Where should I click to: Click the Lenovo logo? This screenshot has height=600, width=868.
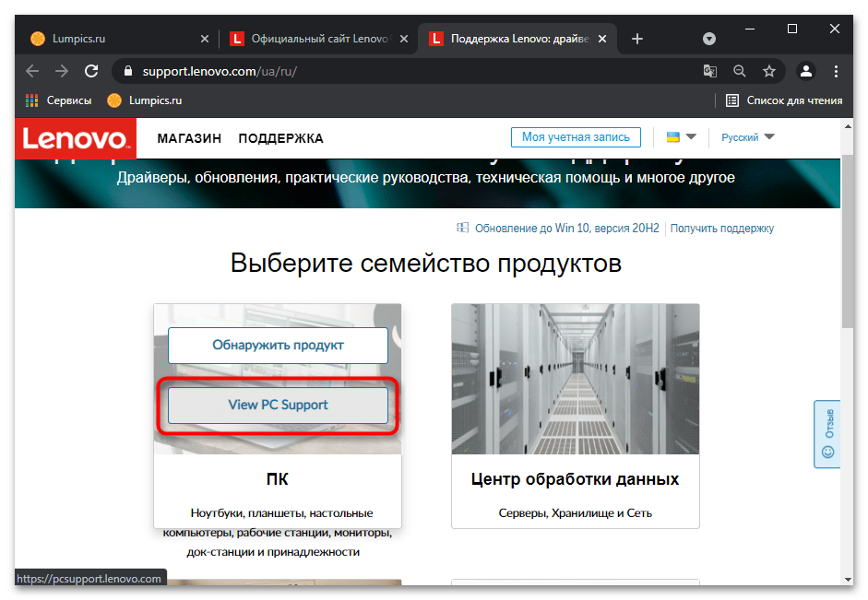point(76,138)
